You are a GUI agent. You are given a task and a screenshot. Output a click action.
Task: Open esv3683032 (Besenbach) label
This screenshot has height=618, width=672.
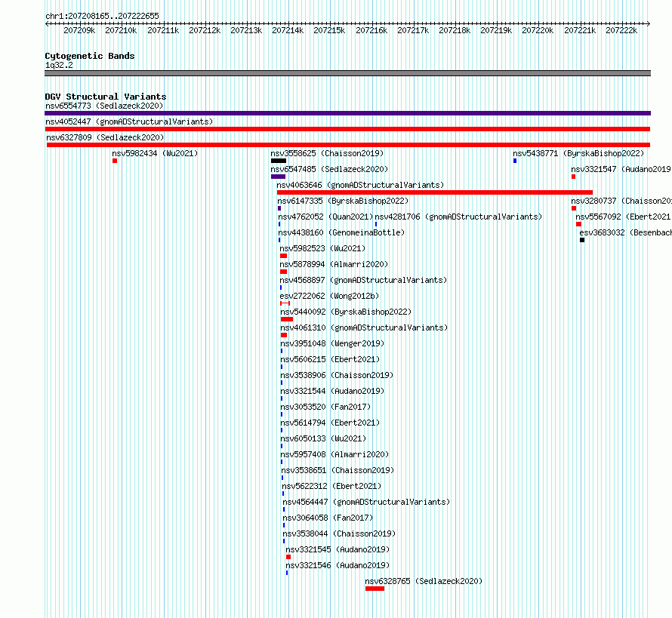(x=626, y=232)
